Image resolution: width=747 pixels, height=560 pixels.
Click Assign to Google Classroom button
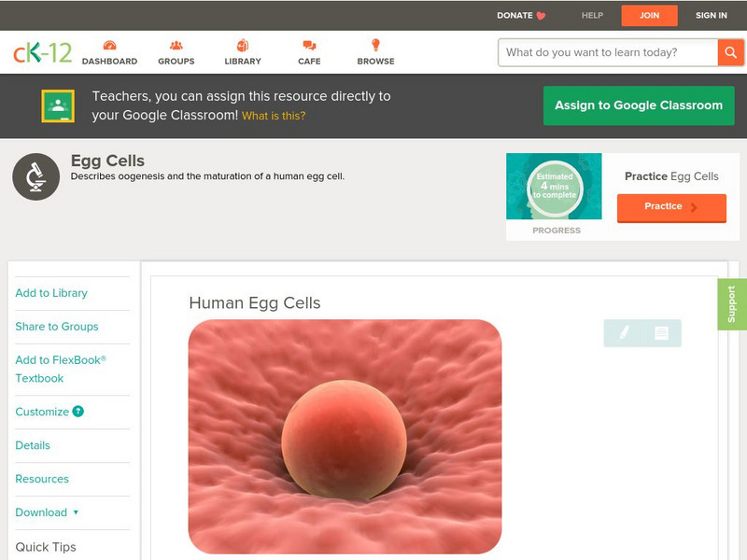pos(639,105)
